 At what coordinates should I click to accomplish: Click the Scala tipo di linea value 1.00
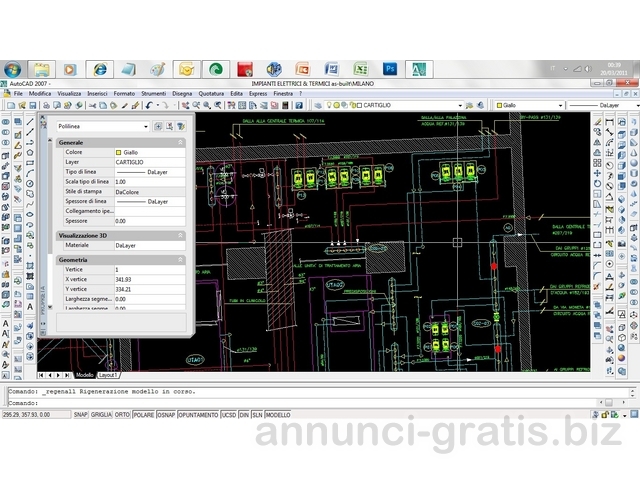150,182
